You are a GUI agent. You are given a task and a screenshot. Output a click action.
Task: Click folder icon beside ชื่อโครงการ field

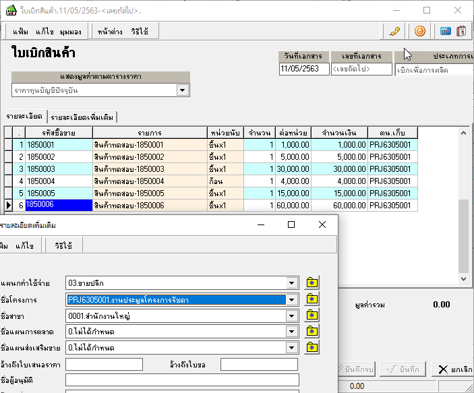pos(312,299)
